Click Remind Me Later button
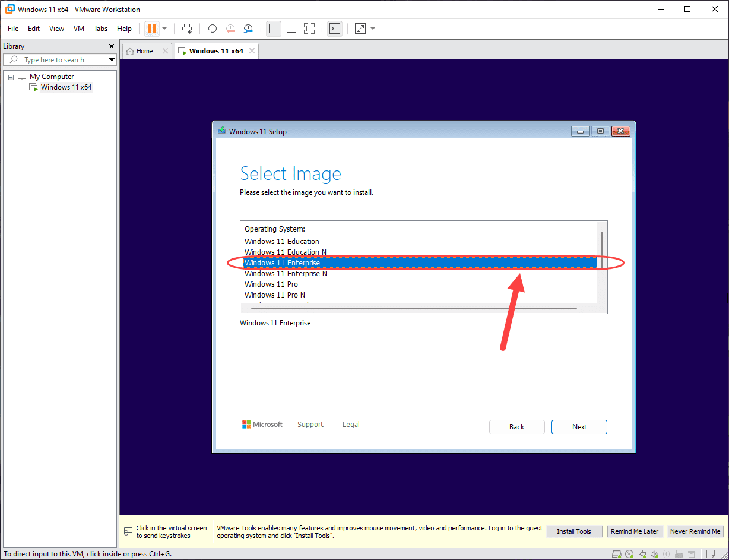 [635, 531]
